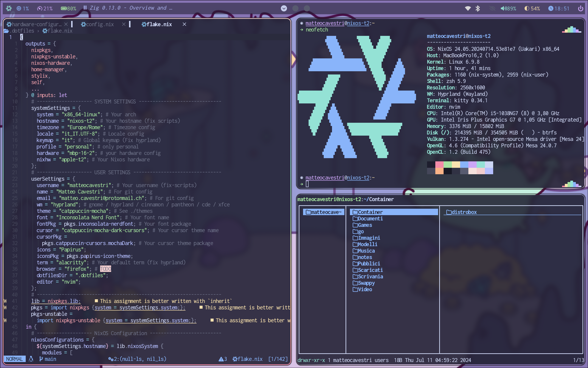Click the Wi-Fi network icon

pos(468,9)
